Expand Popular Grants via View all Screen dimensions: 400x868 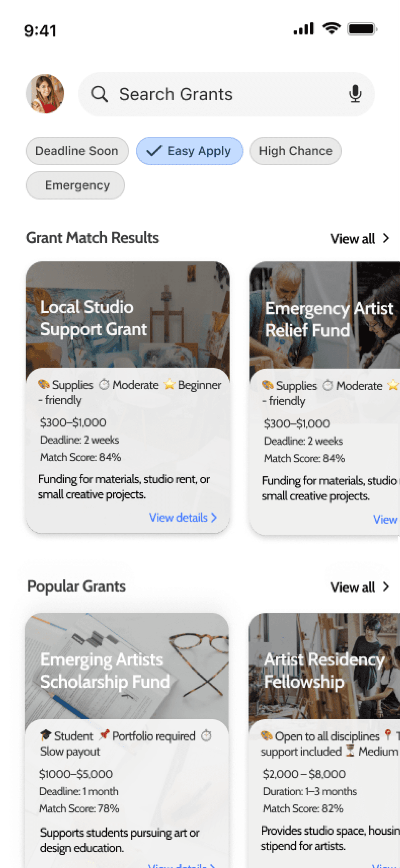click(x=359, y=587)
